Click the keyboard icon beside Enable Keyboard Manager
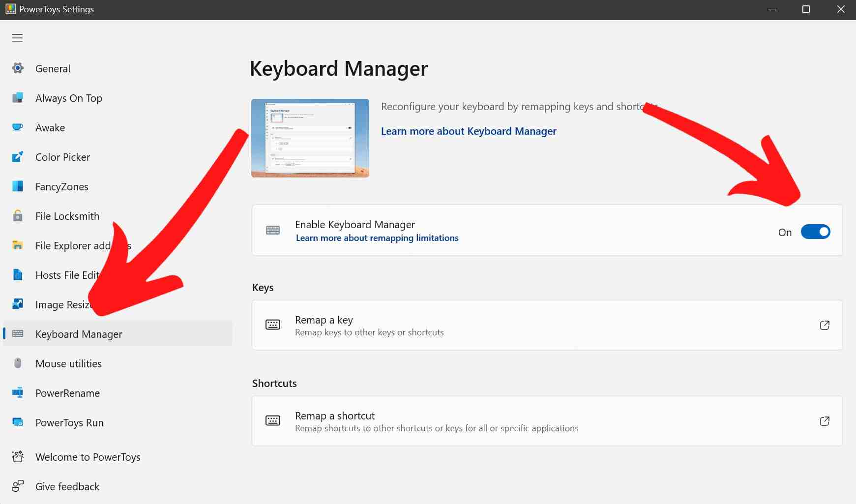The height and width of the screenshot is (504, 856). point(273,230)
